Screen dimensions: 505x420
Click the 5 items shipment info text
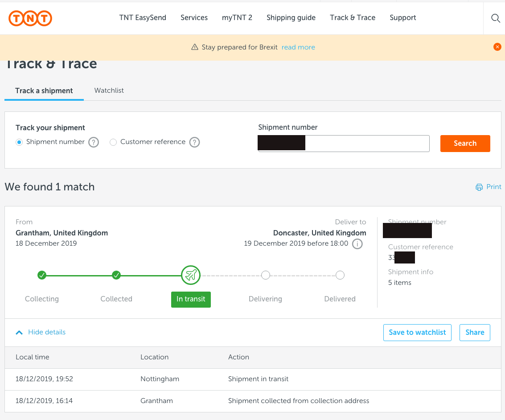[x=400, y=283]
